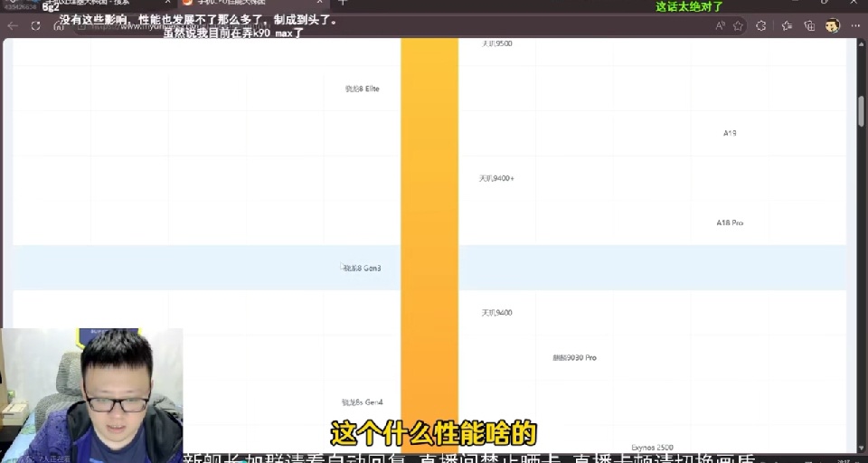
Task: Select the 麒麟9030 Pro chip label
Action: [575, 358]
